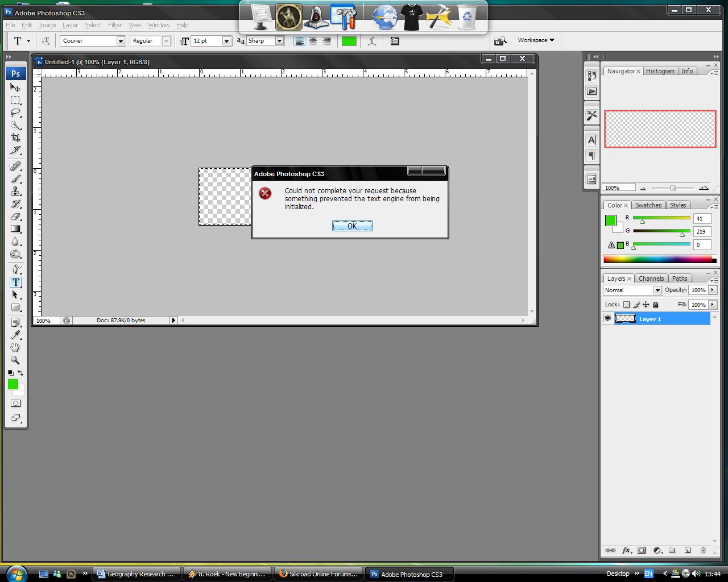
Task: Toggle center text alignment
Action: coord(313,41)
